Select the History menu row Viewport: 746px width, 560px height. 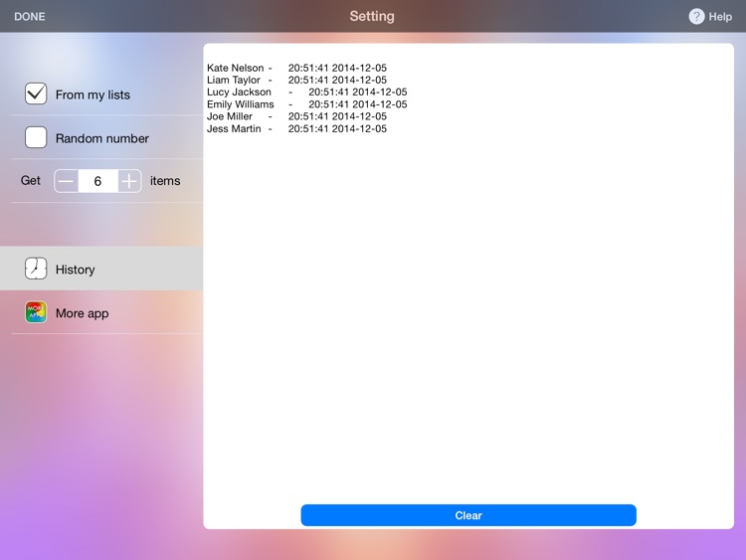click(x=101, y=269)
